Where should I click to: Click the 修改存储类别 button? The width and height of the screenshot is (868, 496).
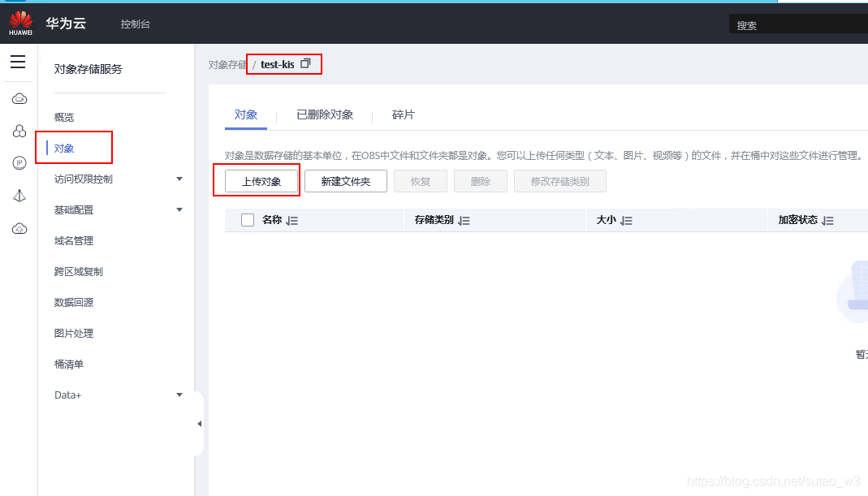coord(559,181)
